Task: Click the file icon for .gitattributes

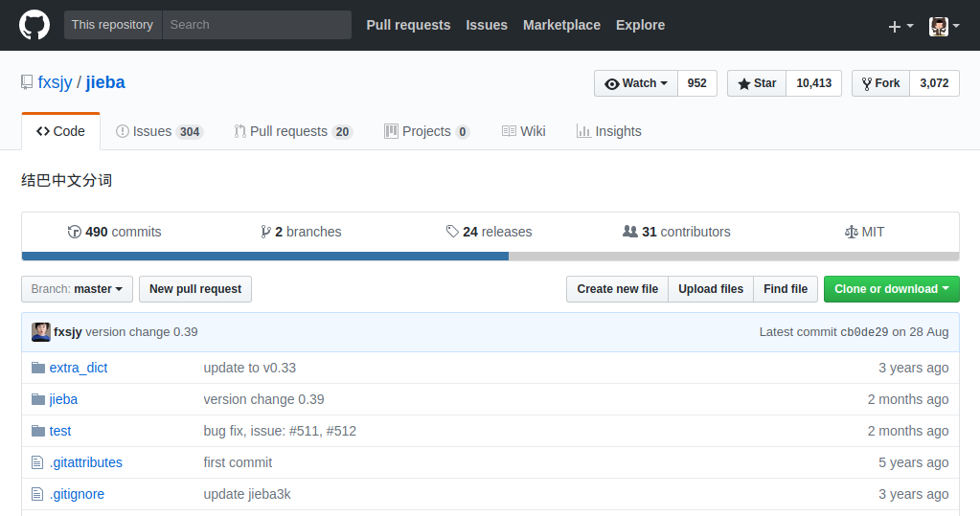Action: tap(37, 462)
